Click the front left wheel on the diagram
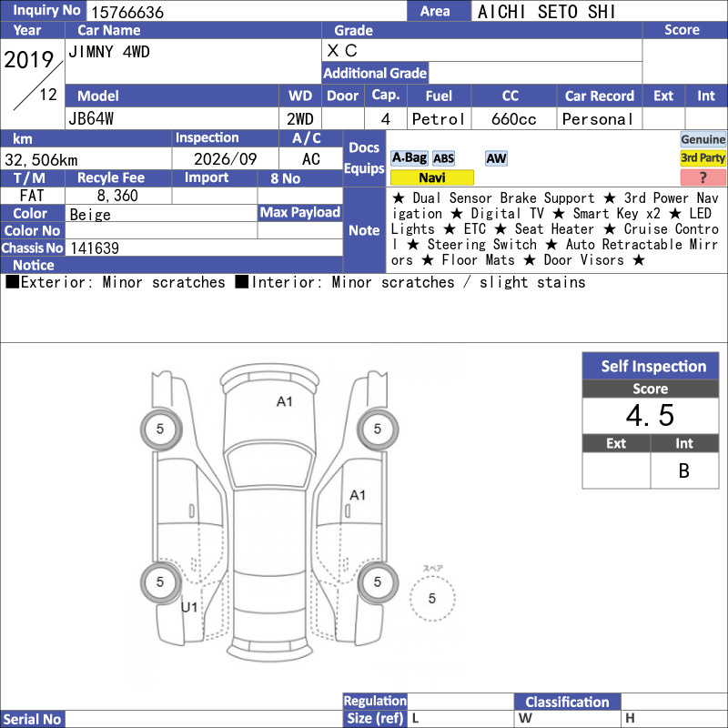 161,429
